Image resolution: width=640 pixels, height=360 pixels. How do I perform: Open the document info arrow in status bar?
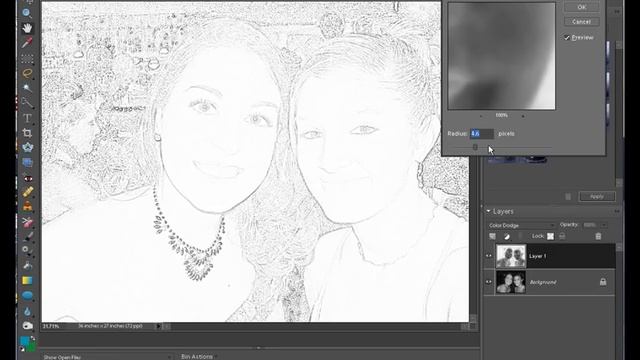[158, 326]
